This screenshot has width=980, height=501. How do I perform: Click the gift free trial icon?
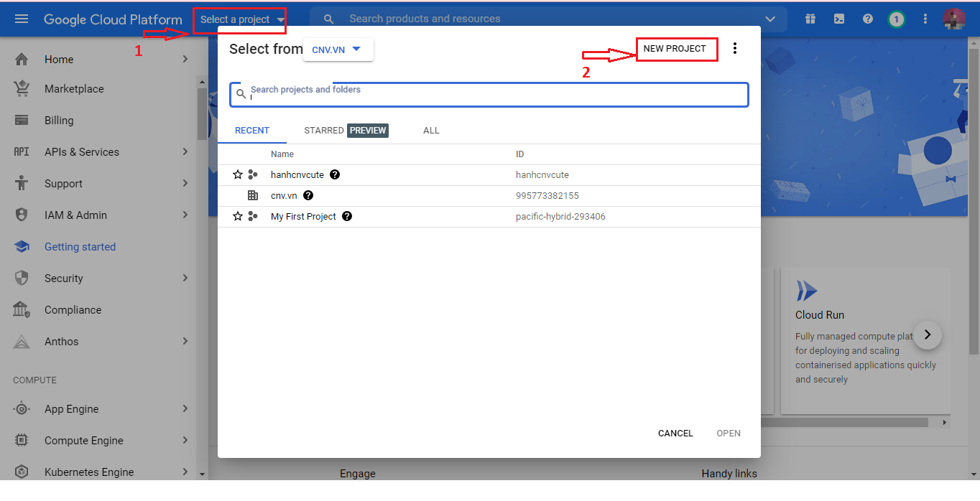click(x=810, y=19)
